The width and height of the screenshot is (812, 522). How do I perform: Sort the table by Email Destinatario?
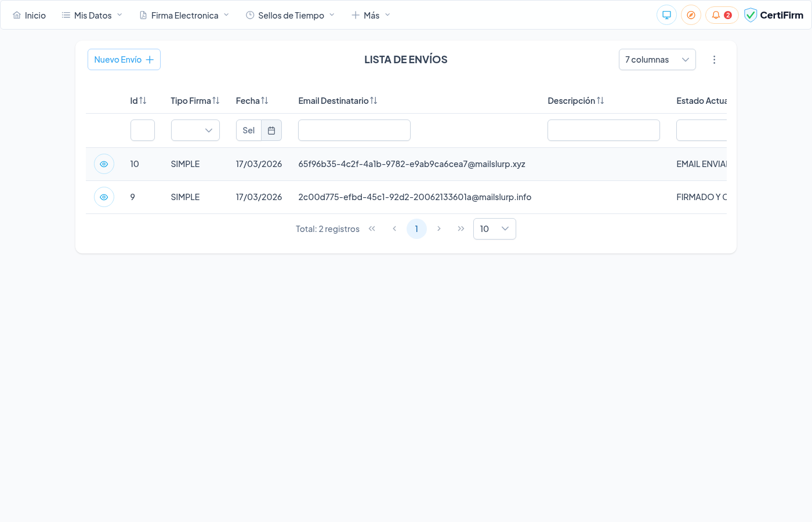[x=374, y=100]
